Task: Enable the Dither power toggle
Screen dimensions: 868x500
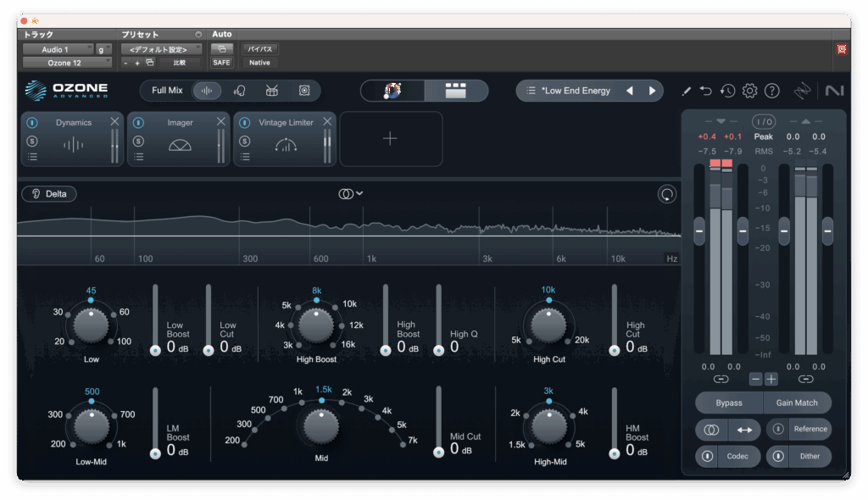Action: 777,456
